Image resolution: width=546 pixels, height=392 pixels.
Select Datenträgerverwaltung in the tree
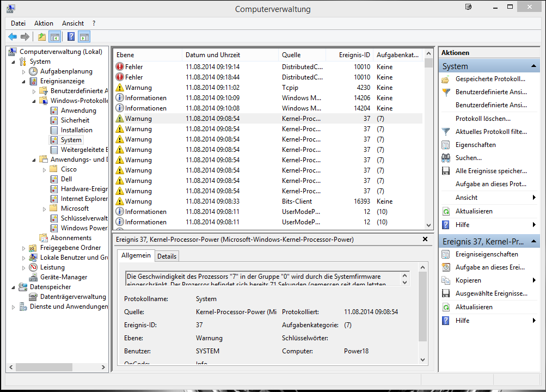coord(73,297)
